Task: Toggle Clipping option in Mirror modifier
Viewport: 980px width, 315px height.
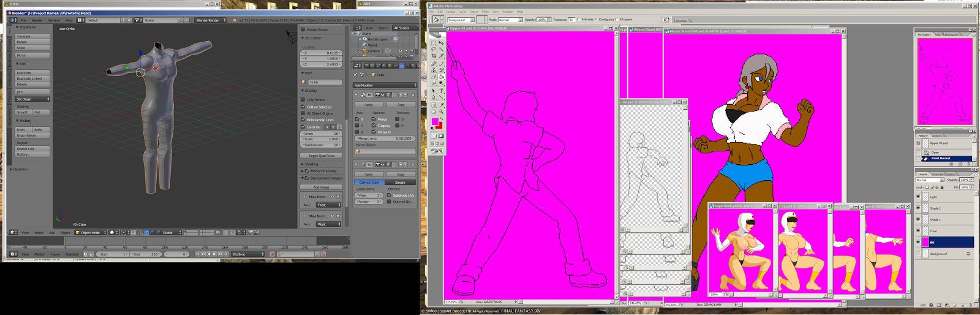Action: (374, 126)
